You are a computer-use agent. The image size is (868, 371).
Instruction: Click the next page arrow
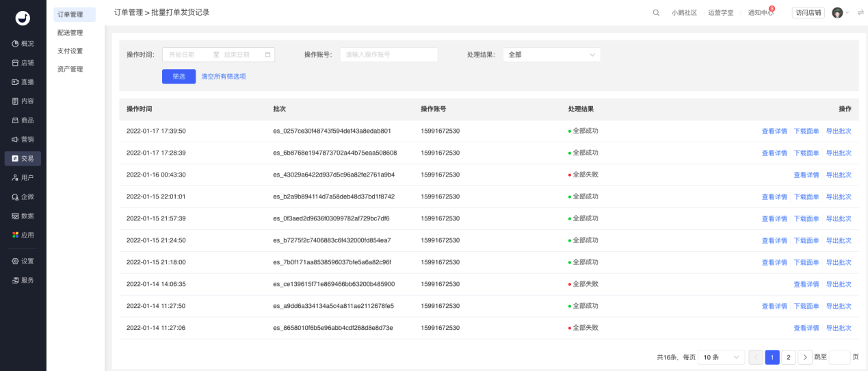point(805,357)
